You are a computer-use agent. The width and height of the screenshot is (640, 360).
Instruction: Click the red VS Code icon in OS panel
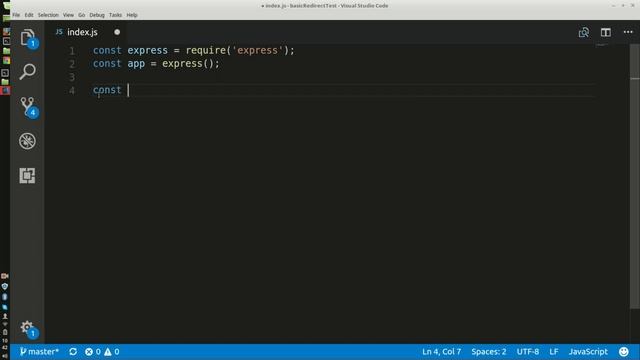5,91
